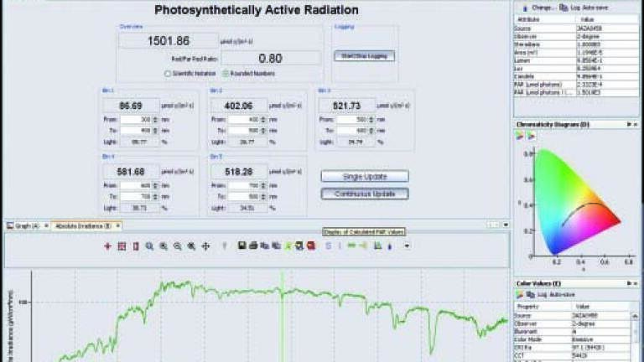Screen dimensions: 644x362
Task: Expand the Color Values panel arrow
Action: 629,283
